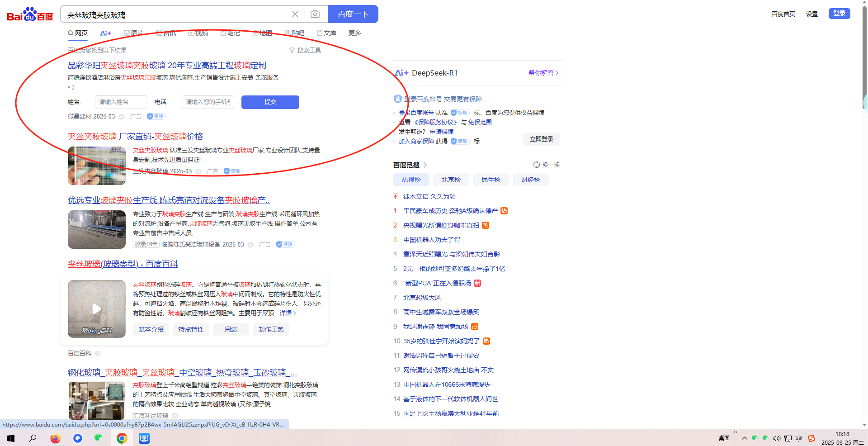The height and width of the screenshot is (446, 868).
Task: Open the blue round app icon next to Firefox
Action: tap(78, 438)
